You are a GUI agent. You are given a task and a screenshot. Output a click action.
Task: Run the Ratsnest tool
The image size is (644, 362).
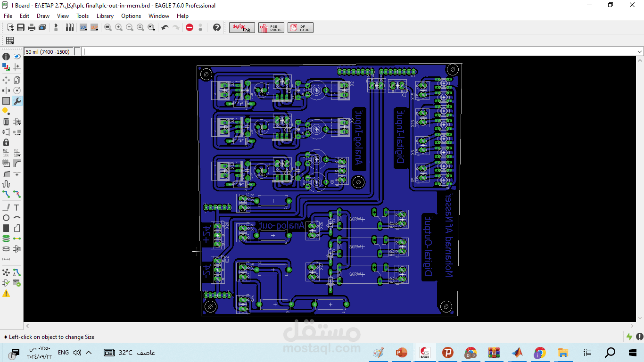(6, 272)
